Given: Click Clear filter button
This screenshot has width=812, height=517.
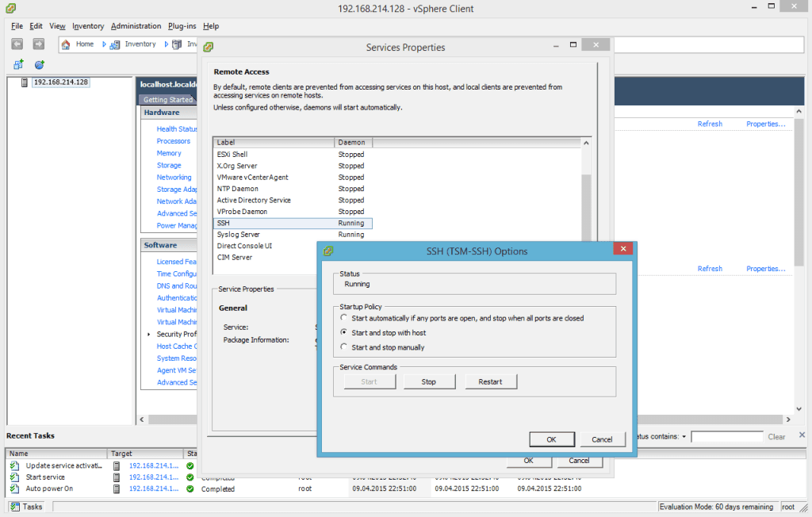Looking at the screenshot, I should pyautogui.click(x=776, y=437).
